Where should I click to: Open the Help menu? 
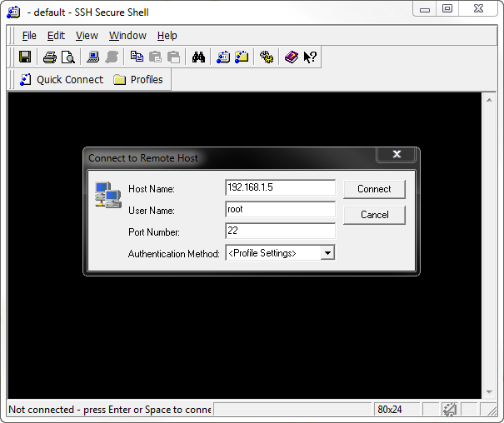tap(167, 36)
